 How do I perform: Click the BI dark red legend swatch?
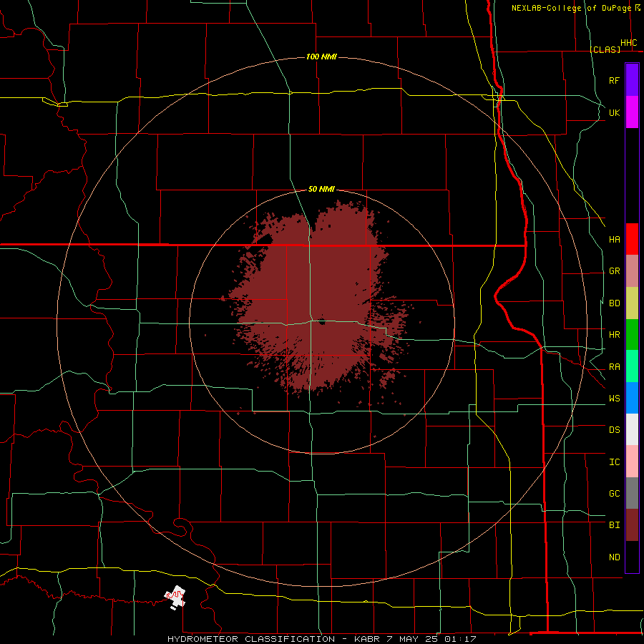coord(632,525)
